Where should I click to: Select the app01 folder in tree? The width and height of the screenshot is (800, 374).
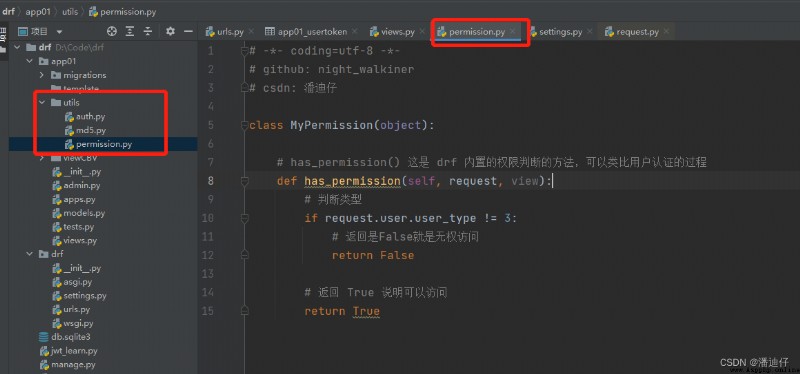coord(57,61)
